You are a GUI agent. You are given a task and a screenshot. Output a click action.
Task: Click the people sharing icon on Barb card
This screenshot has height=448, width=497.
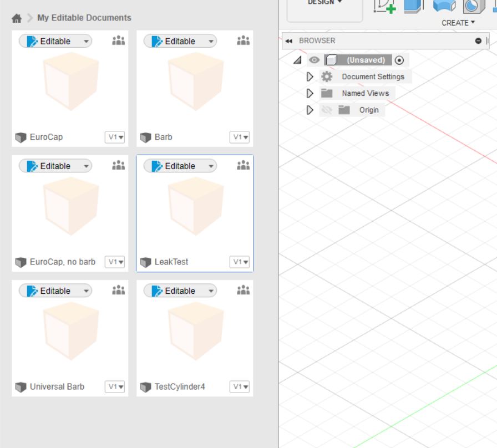coord(244,40)
